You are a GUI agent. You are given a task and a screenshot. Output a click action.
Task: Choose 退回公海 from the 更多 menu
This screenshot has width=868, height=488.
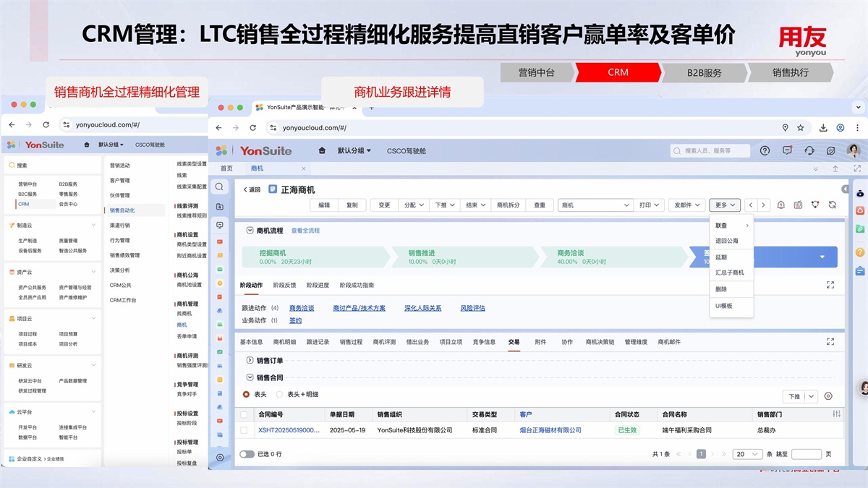(x=726, y=241)
